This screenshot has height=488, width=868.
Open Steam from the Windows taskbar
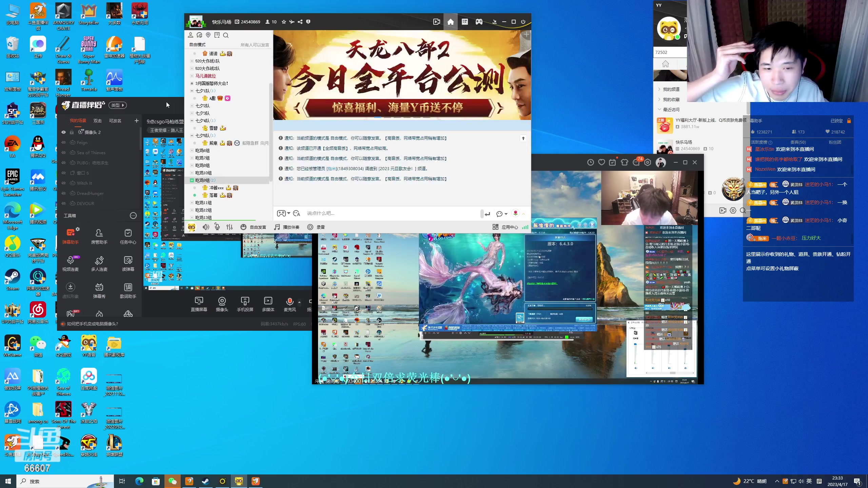point(205,481)
